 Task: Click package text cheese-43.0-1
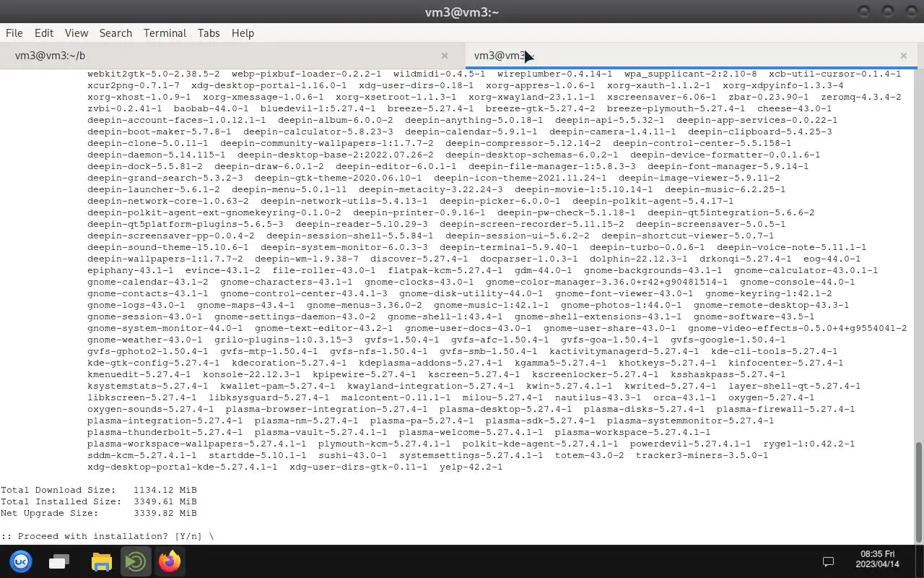tap(794, 108)
